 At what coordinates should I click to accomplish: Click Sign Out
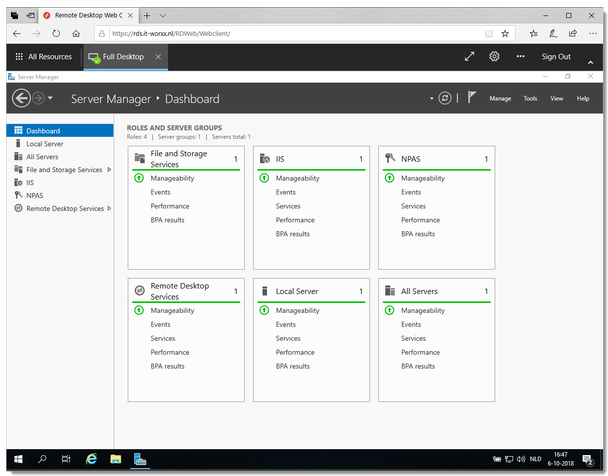(556, 57)
